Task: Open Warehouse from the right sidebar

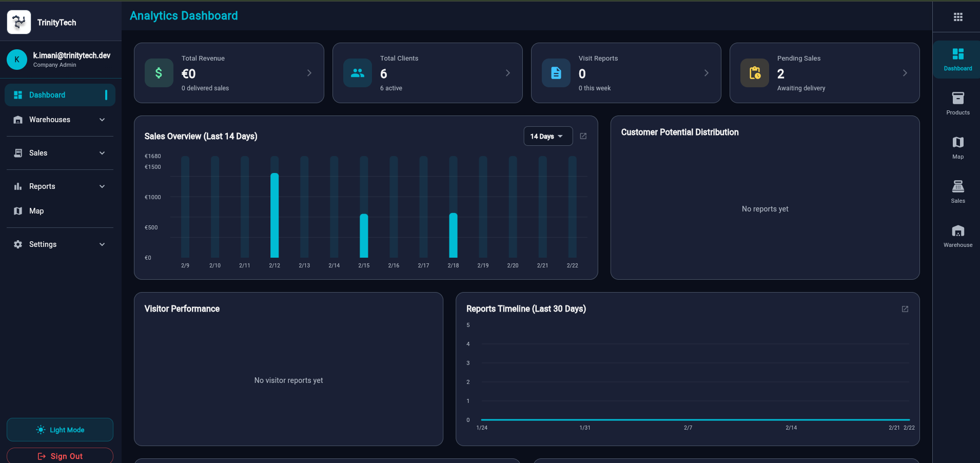Action: pyautogui.click(x=957, y=235)
